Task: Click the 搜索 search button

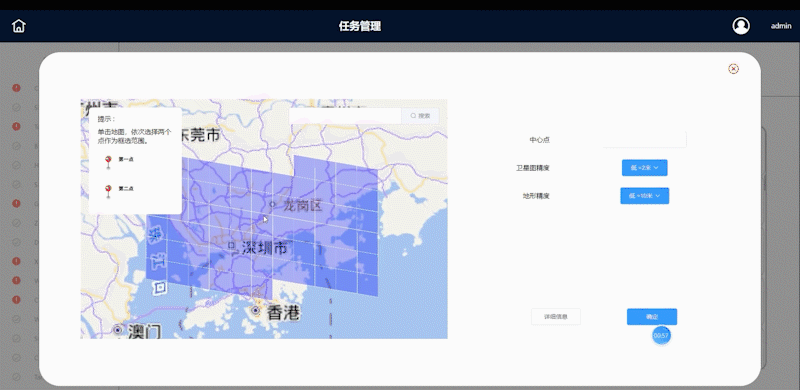Action: point(420,116)
